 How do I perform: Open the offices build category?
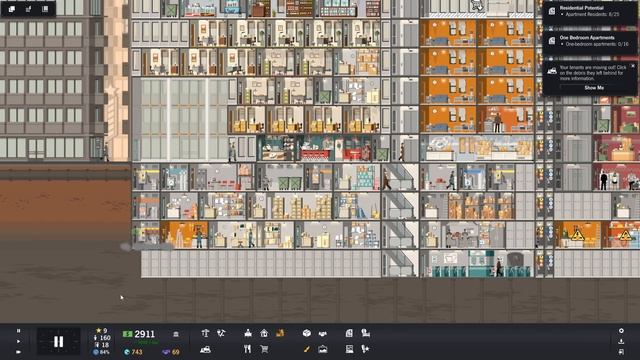248,333
